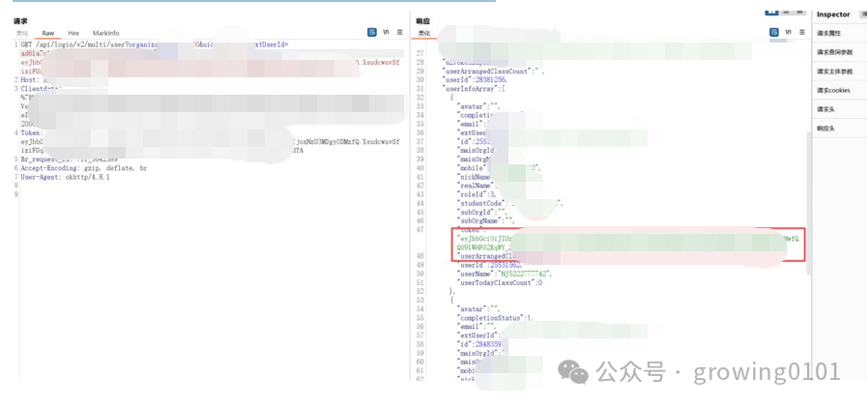Expand 请求头 section in Inspector

coord(825,109)
